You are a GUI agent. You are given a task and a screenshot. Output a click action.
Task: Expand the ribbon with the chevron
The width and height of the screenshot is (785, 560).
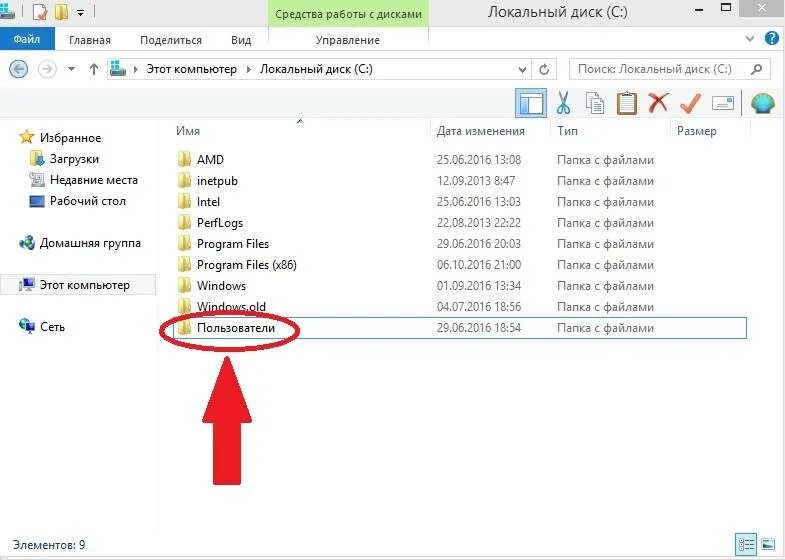[x=749, y=39]
